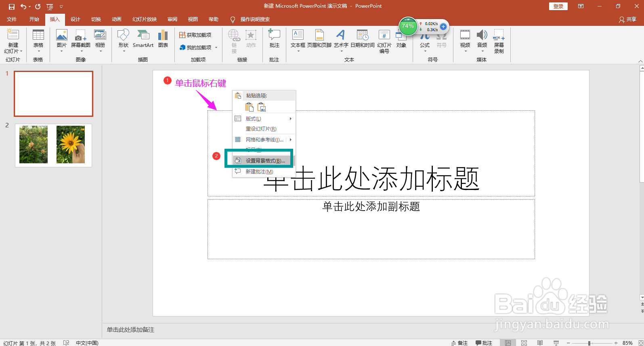
Task: Get add-ins (获取加载项)
Action: [x=195, y=35]
